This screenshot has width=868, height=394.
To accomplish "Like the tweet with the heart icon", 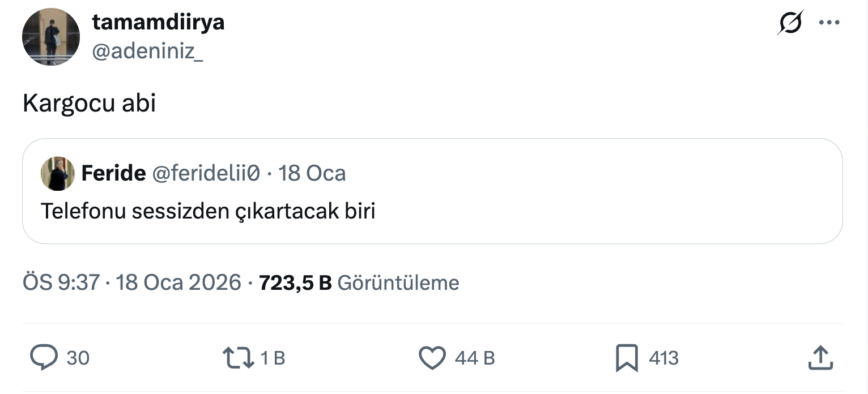I will point(432,357).
